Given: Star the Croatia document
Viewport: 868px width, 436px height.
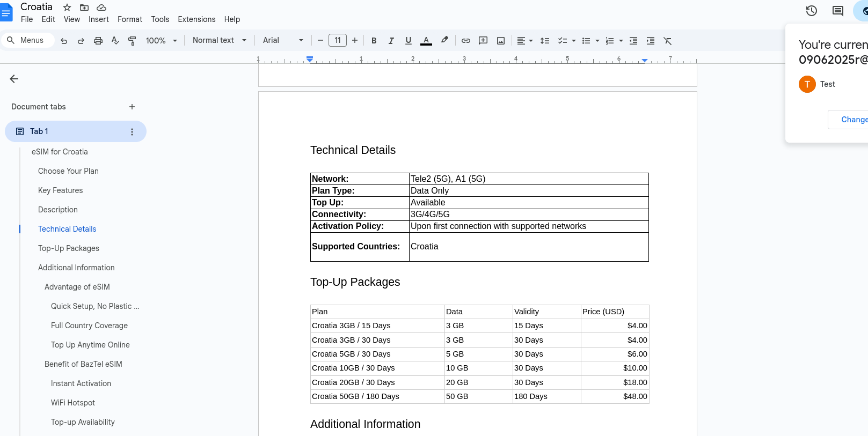Looking at the screenshot, I should coord(67,8).
